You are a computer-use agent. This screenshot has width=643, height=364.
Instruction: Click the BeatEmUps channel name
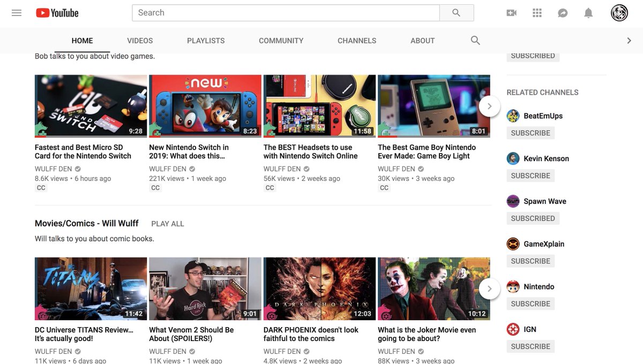click(x=543, y=116)
